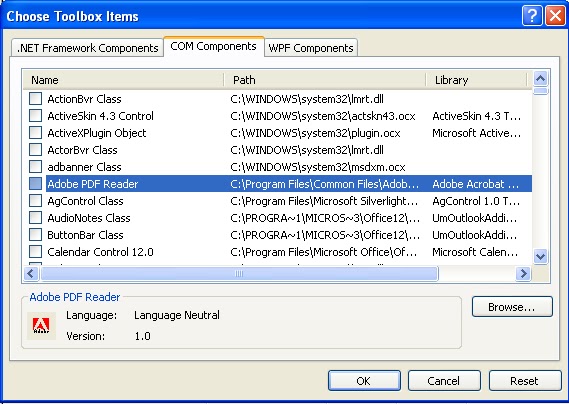Click the Browse... button
Screen dimensions: 569x404
(512, 307)
